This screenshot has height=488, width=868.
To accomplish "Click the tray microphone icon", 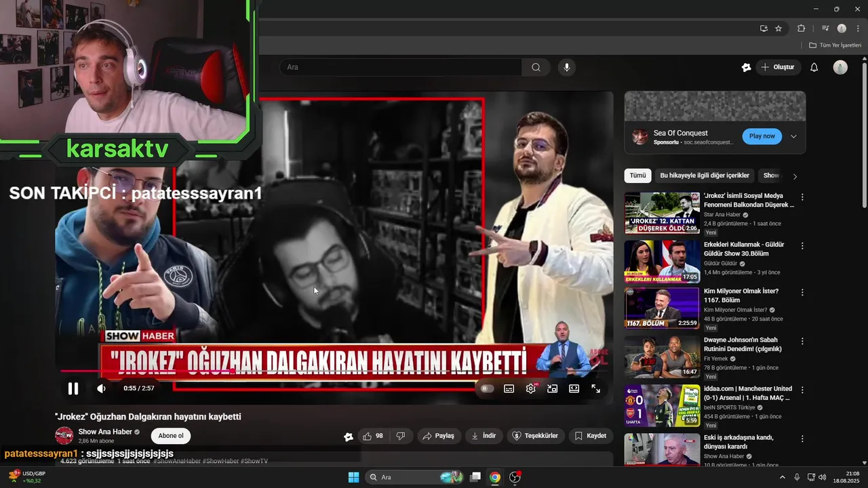I will coord(797,477).
